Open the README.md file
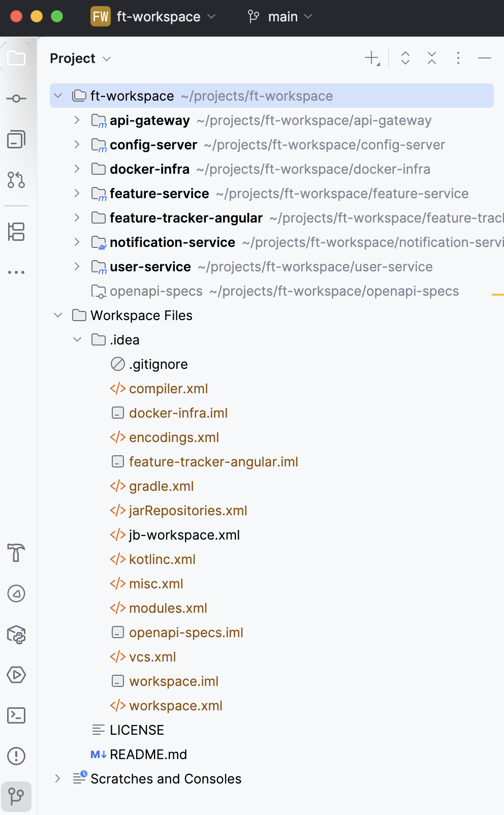 [148, 755]
